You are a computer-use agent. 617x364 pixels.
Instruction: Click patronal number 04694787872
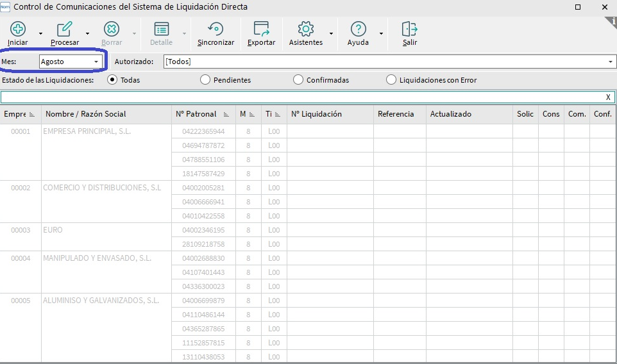203,145
